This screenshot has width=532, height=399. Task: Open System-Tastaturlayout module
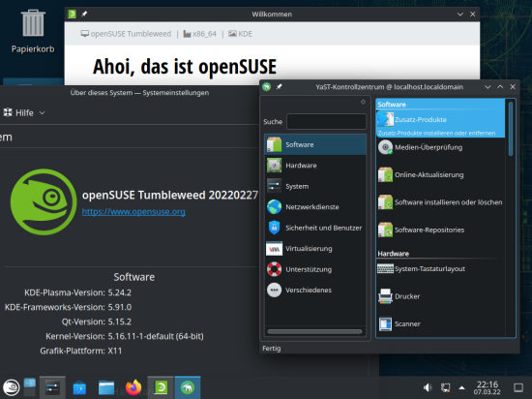point(422,269)
